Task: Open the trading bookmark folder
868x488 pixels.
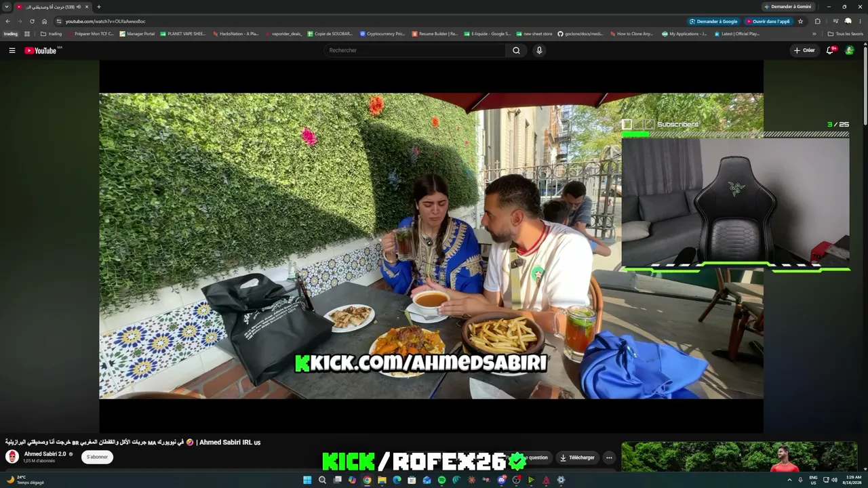Action: tap(52, 33)
